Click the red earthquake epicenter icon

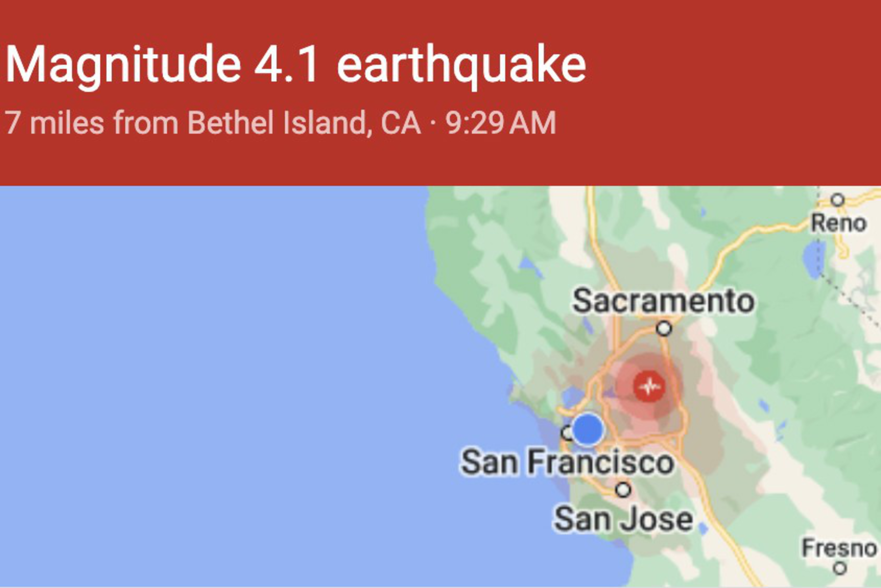[x=649, y=386]
